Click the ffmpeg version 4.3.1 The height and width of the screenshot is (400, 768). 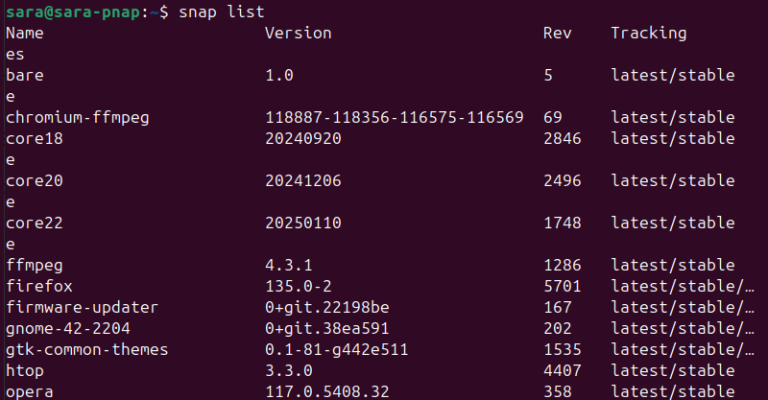(x=289, y=265)
